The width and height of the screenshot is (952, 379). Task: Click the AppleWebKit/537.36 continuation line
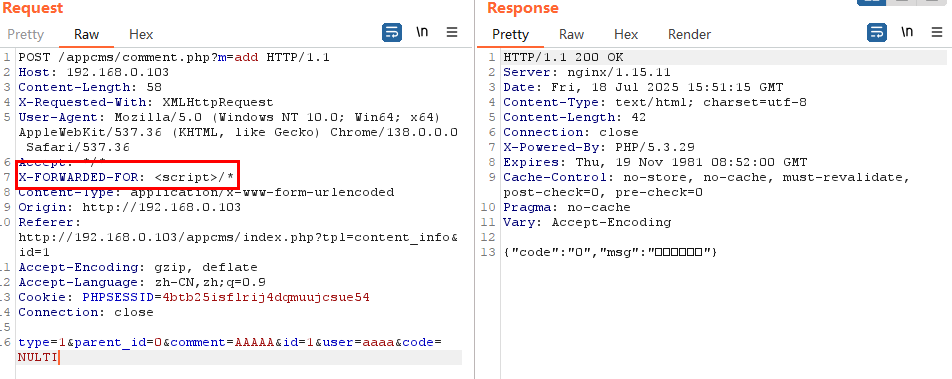(x=238, y=132)
